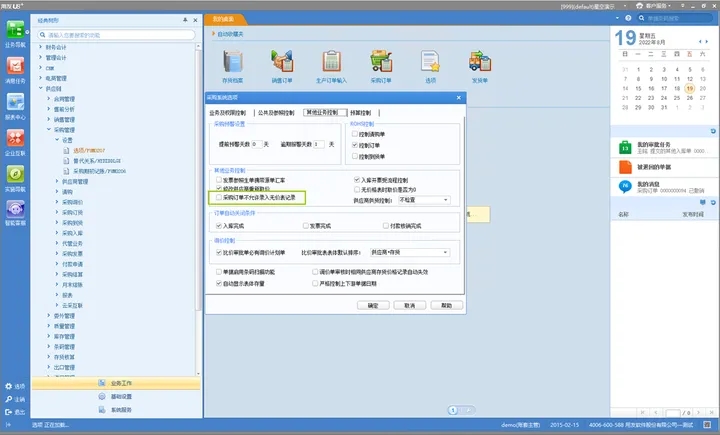Viewport: 720px width, 435px height.
Task: Open 供应商供货控制 dropdown
Action: point(424,200)
